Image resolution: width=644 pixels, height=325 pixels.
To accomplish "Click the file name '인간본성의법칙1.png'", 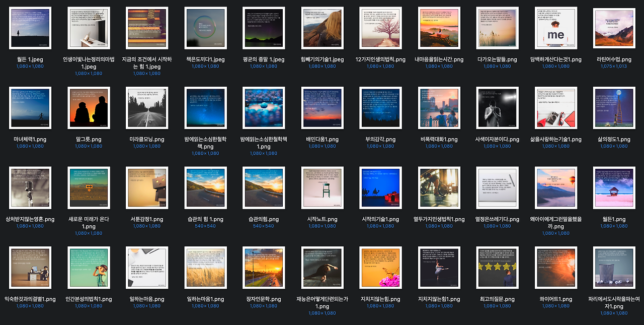I will tap(89, 299).
